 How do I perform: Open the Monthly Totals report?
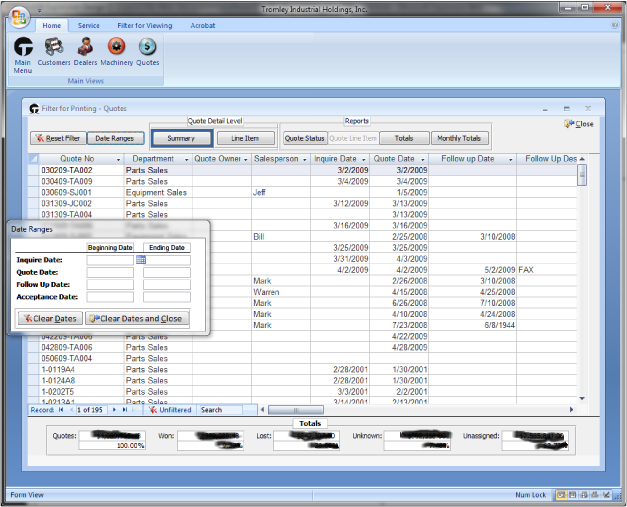(x=459, y=138)
